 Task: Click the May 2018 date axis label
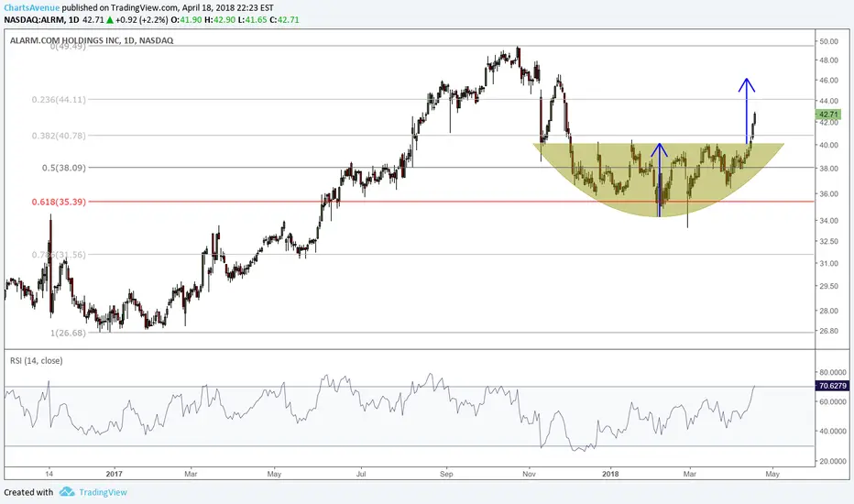pyautogui.click(x=772, y=474)
